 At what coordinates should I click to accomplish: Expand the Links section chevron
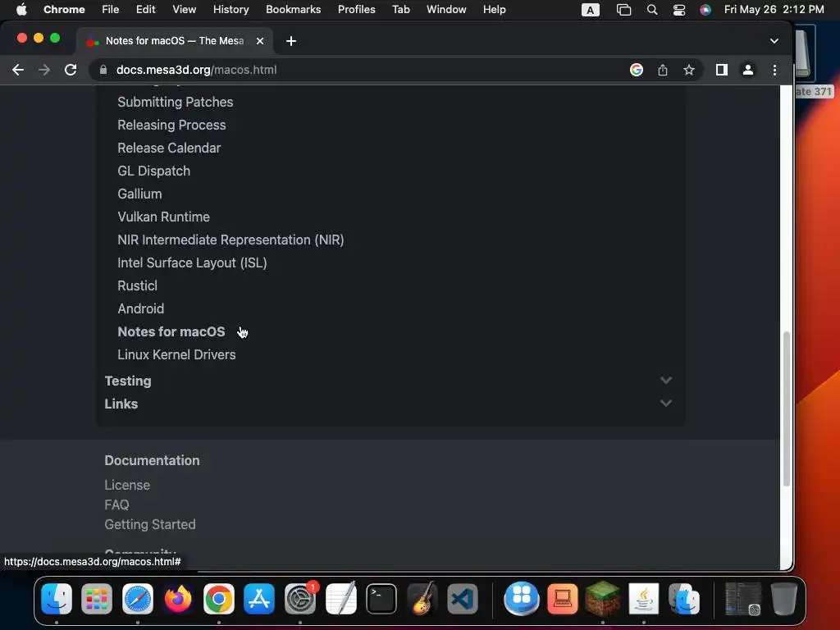666,403
